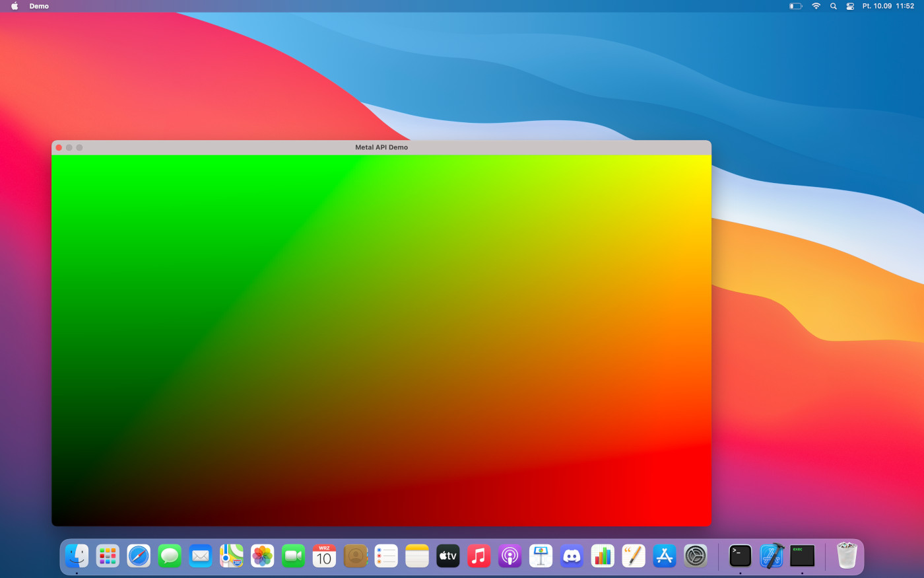
Task: Open the Photos app
Action: click(x=263, y=556)
